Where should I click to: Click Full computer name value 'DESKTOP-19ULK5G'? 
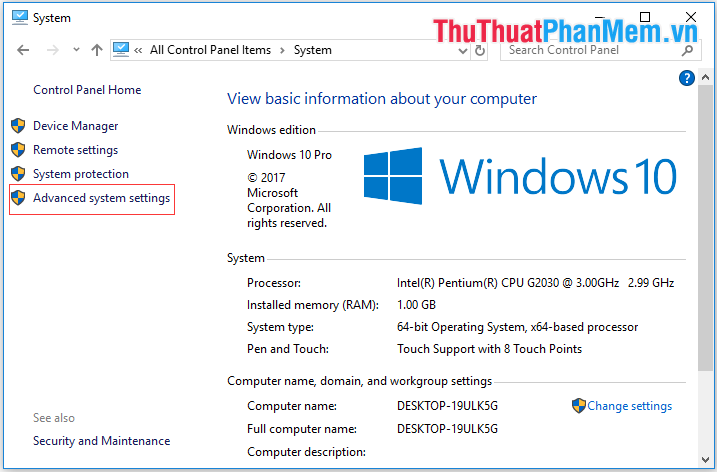(447, 429)
